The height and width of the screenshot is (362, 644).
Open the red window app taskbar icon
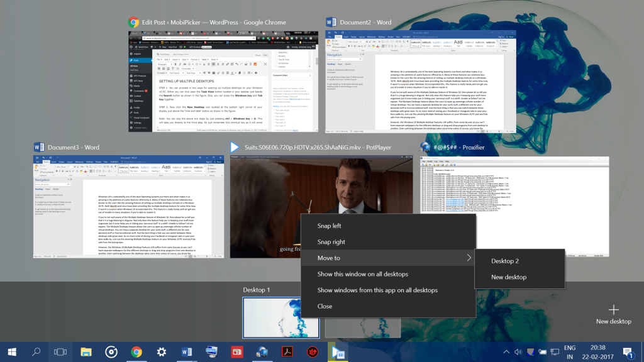point(237,352)
